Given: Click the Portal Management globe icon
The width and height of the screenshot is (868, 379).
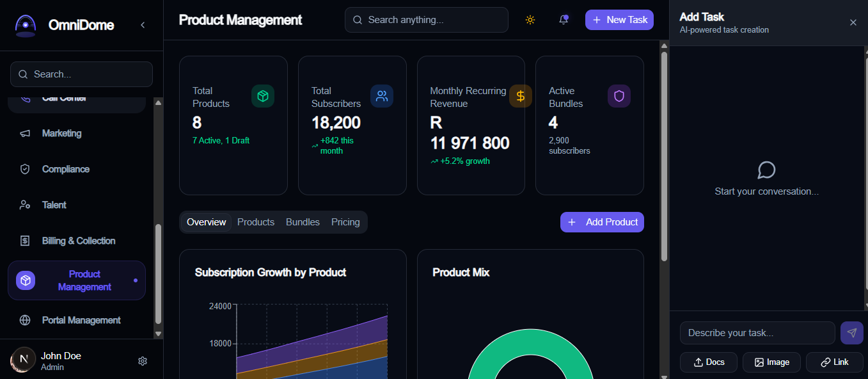Looking at the screenshot, I should (x=25, y=321).
